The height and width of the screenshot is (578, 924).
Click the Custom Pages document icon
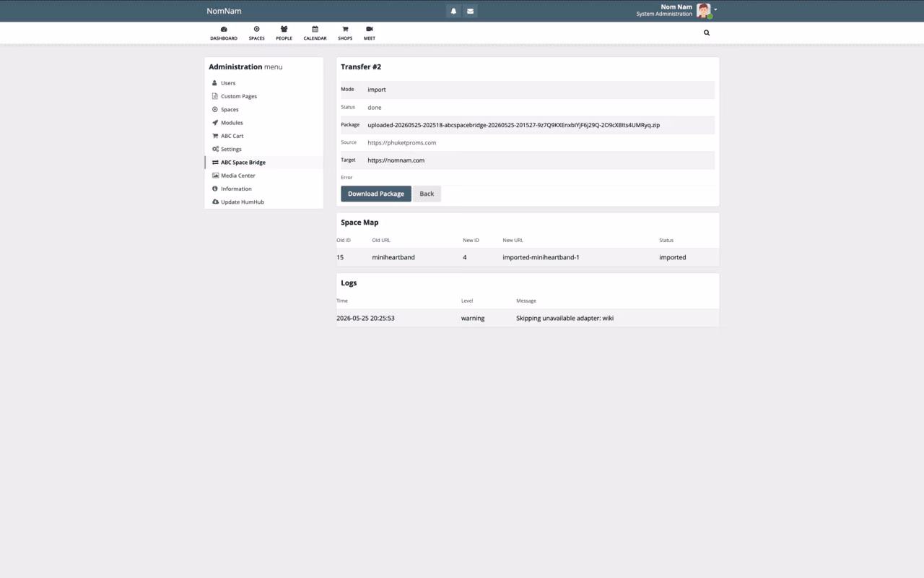[x=214, y=96]
